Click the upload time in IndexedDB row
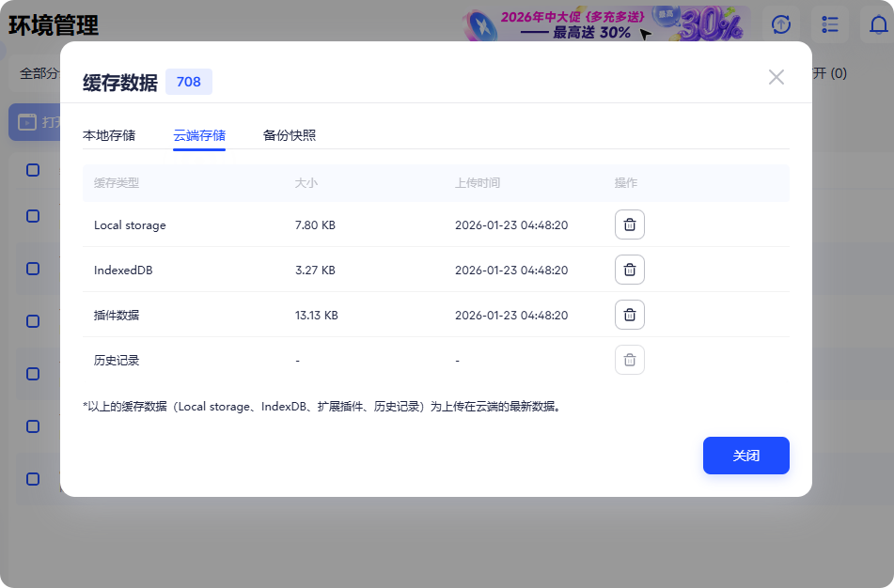Viewport: 894px width, 588px height. 511,271
